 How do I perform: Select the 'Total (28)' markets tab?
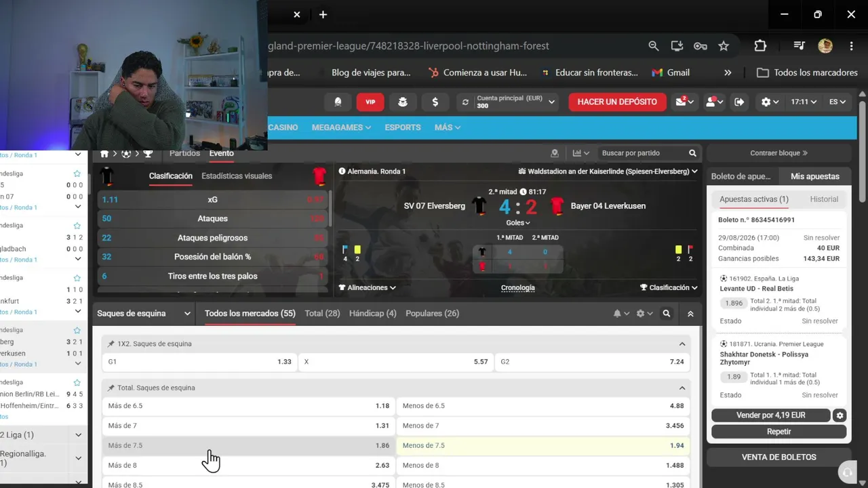pos(322,313)
